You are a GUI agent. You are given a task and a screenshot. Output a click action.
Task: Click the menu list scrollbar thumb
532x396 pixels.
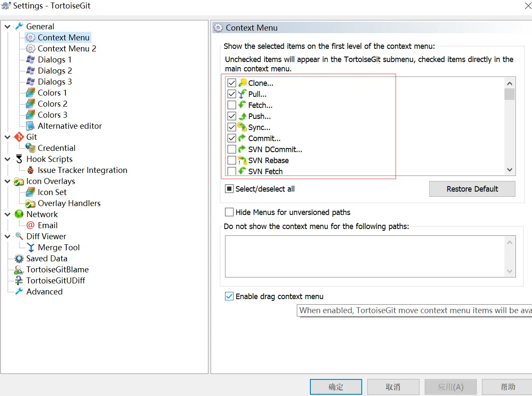click(x=510, y=94)
